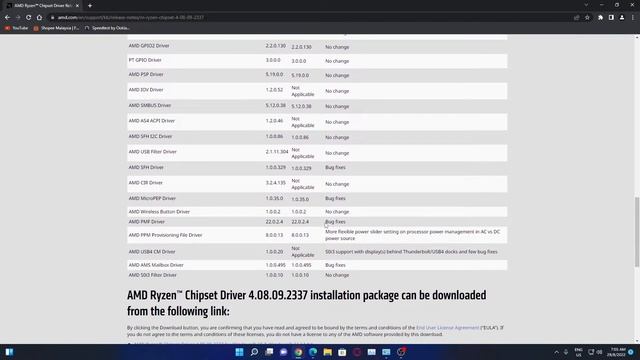Open the Speedtest by Ookla bookmark
640x360 pixels.
coord(107,28)
